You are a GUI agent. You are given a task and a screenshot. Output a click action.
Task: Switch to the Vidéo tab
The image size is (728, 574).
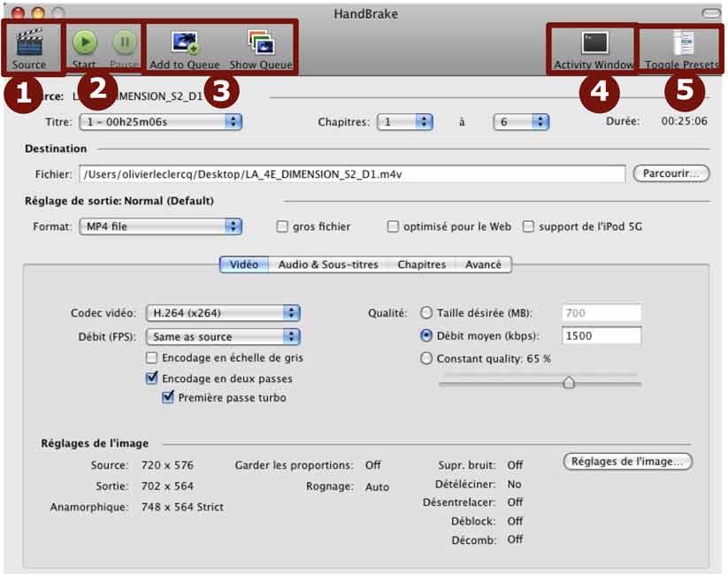[x=244, y=264]
